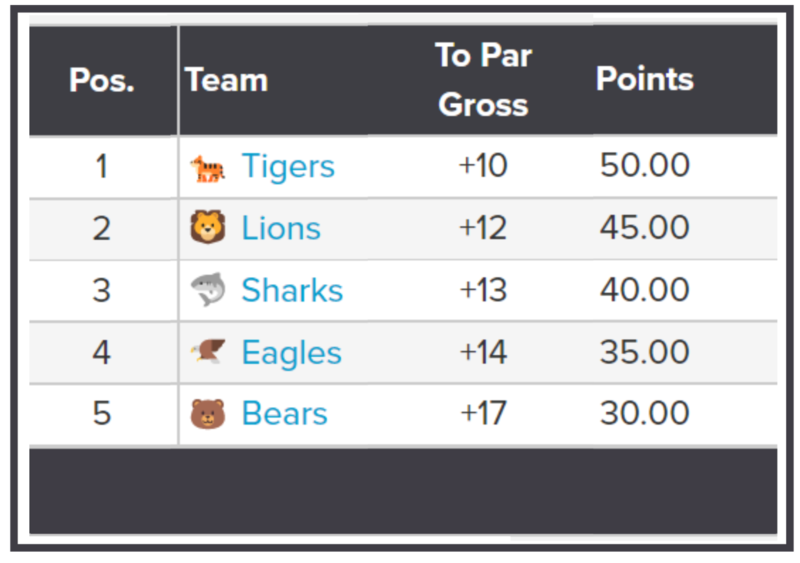Click the eagle emoji icon
The height and width of the screenshot is (563, 800).
tap(207, 353)
